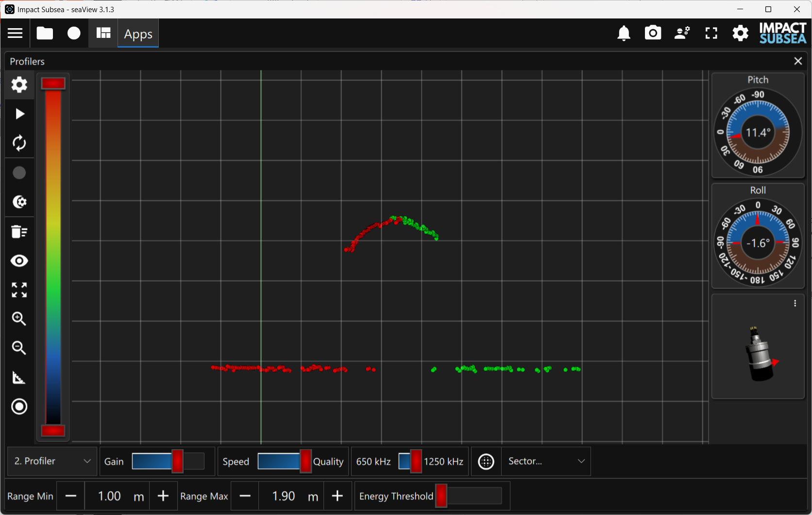Click the 1250 kHz label

pyautogui.click(x=443, y=462)
